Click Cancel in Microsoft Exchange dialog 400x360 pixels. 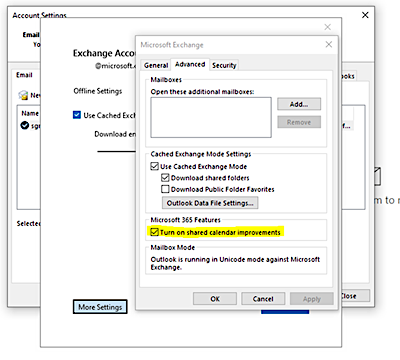[x=263, y=299]
